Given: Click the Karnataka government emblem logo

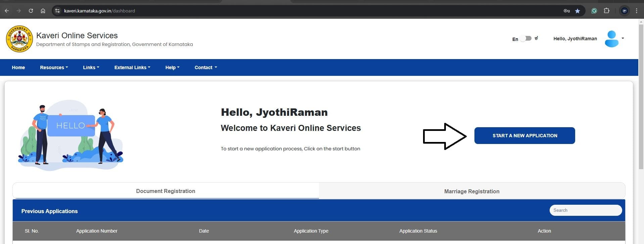Looking at the screenshot, I should [19, 39].
